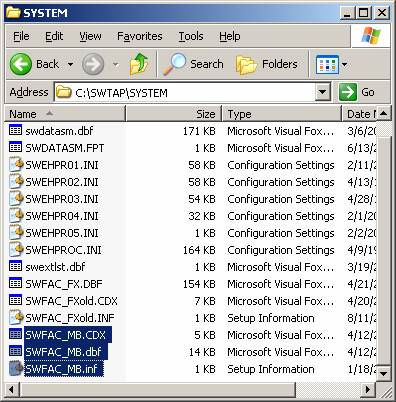Screen dimensions: 396x402
Task: Click the SWEHPR02.INI settings icon
Action: [x=16, y=182]
